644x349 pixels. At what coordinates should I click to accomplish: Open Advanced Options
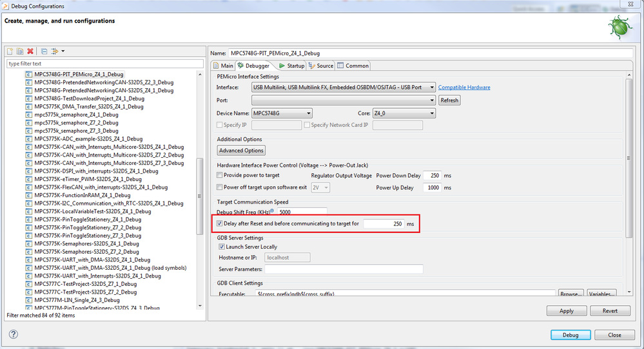tap(241, 151)
